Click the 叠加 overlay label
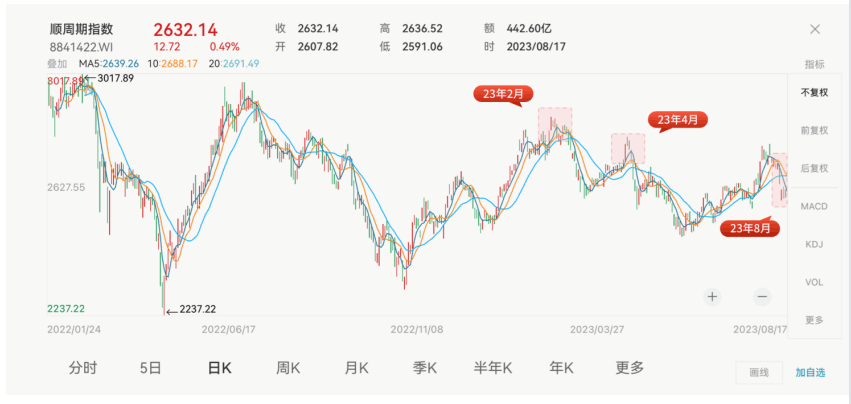 click(57, 64)
